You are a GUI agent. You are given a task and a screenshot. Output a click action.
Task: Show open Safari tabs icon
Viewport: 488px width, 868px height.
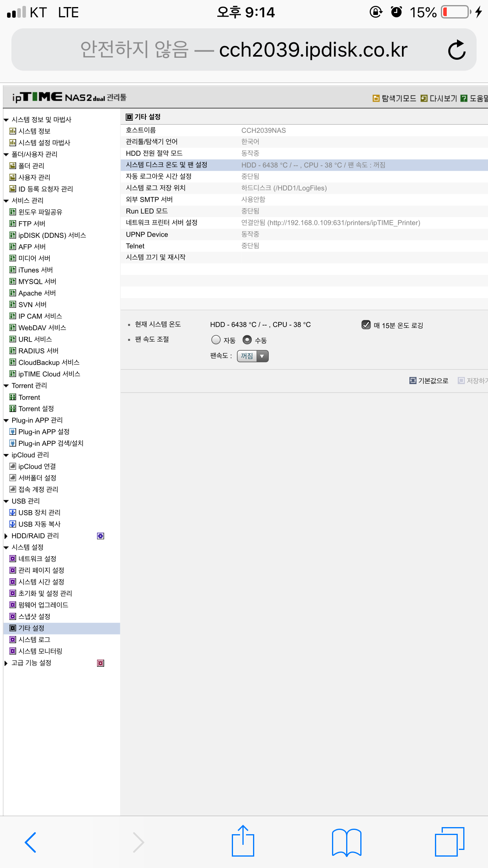(449, 842)
